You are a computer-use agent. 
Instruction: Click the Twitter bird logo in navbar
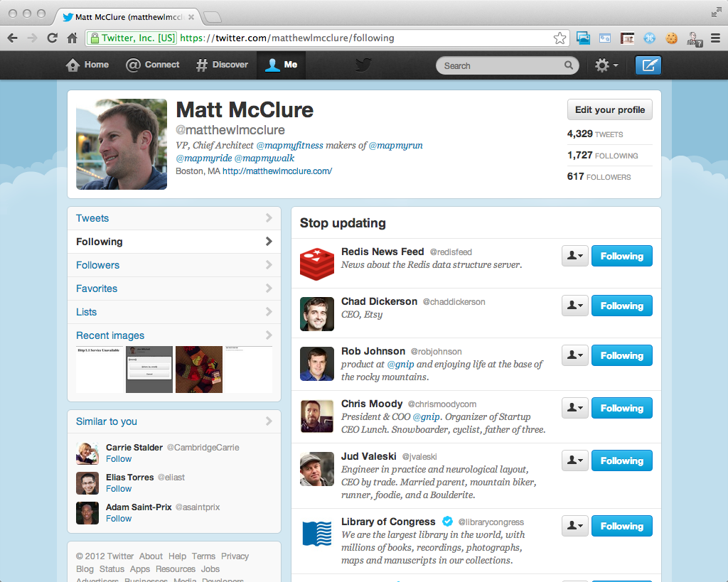(363, 65)
